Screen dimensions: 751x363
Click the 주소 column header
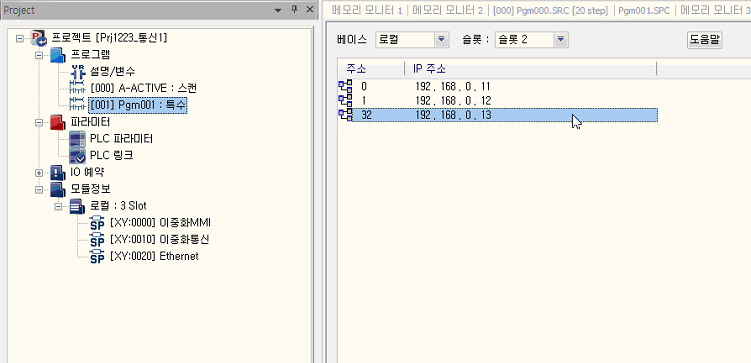(x=371, y=69)
